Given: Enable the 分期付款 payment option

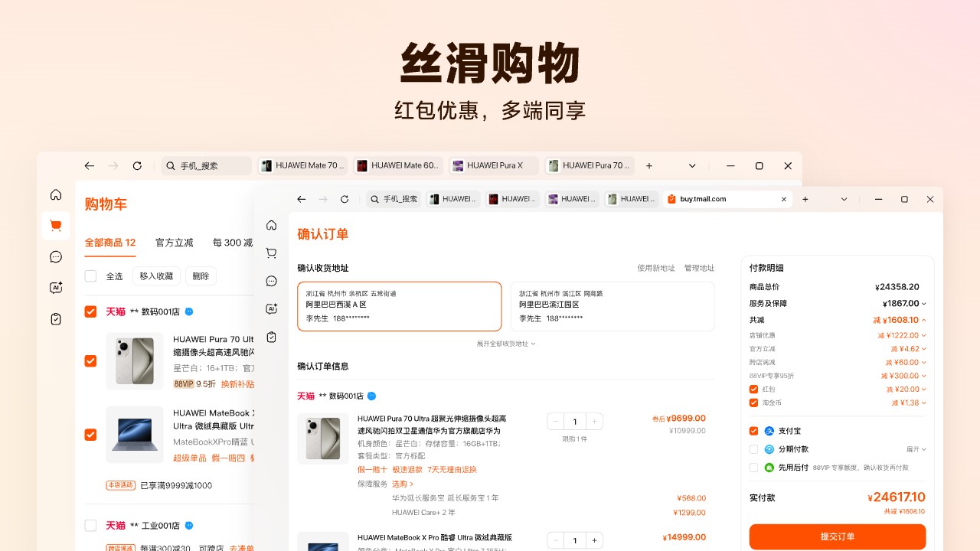Looking at the screenshot, I should pos(753,449).
